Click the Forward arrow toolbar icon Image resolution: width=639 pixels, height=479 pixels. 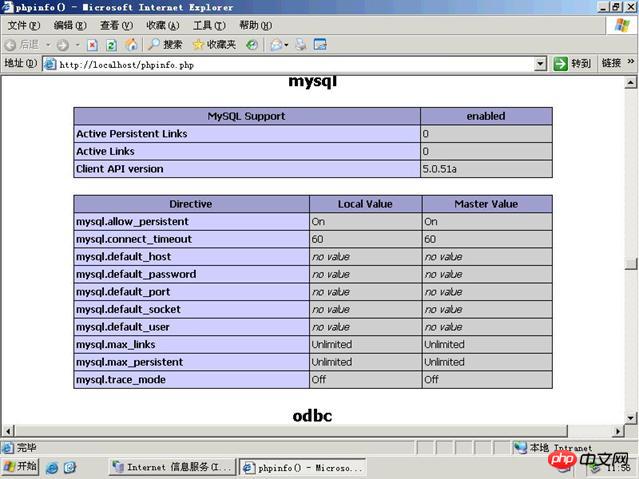point(62,45)
